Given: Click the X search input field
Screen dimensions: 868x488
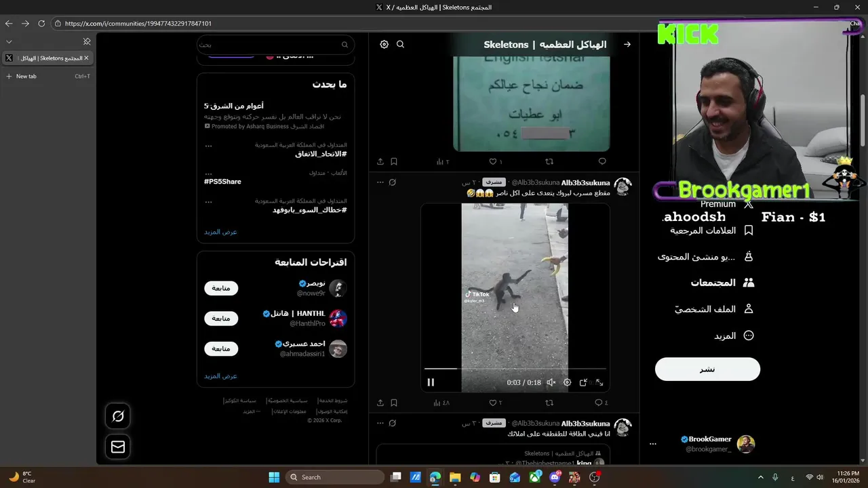Looking at the screenshot, I should pos(276,45).
